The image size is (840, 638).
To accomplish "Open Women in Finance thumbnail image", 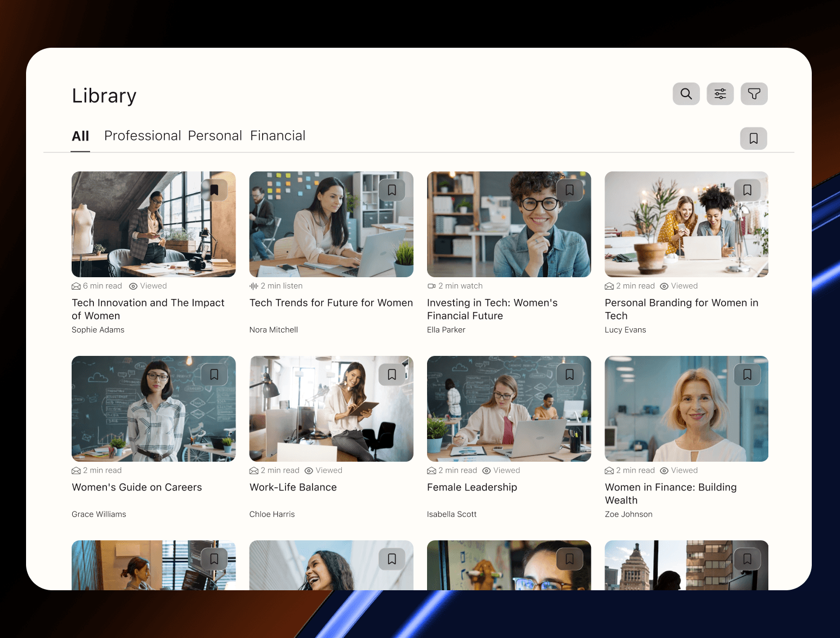I will 686,409.
